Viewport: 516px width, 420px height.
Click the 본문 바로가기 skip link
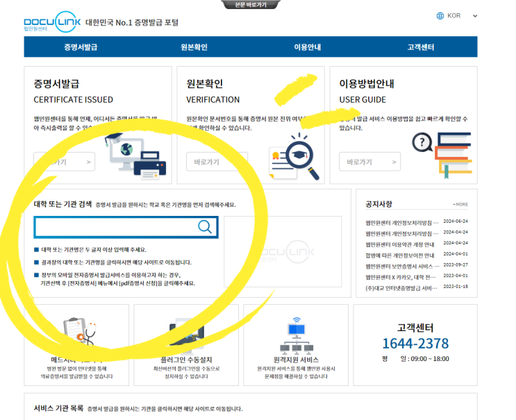tap(251, 5)
